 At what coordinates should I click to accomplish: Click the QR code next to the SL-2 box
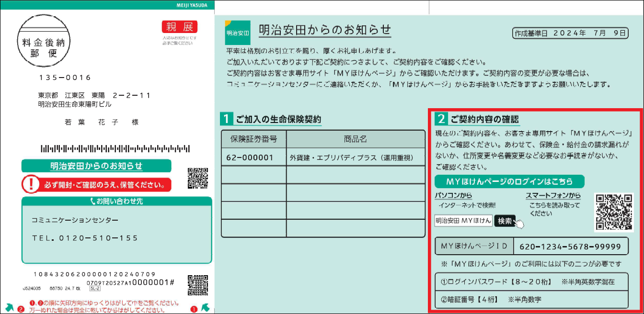198,286
